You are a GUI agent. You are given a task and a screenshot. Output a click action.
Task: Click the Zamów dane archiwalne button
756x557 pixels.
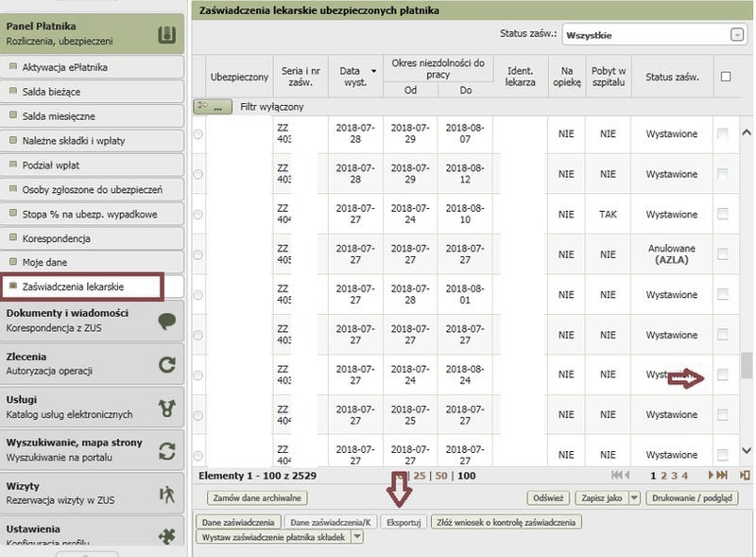pos(257,497)
